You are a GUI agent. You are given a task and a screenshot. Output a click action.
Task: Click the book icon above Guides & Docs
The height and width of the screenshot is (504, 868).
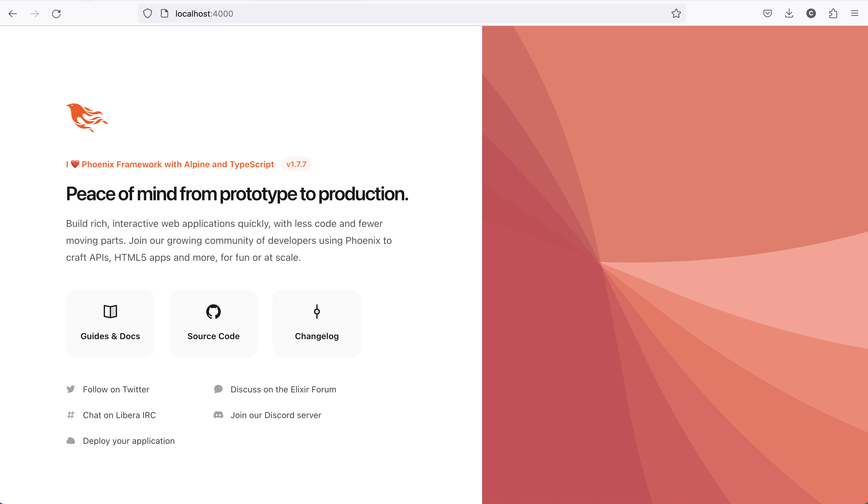pyautogui.click(x=110, y=311)
